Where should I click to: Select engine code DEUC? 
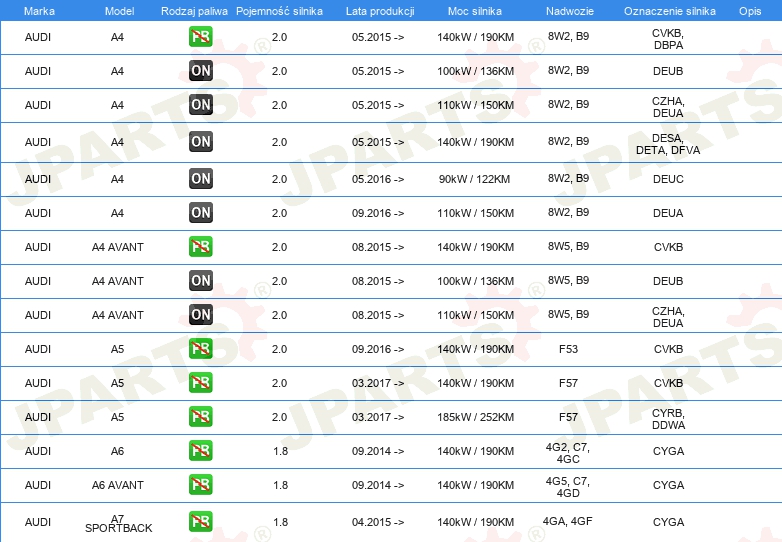pos(668,179)
